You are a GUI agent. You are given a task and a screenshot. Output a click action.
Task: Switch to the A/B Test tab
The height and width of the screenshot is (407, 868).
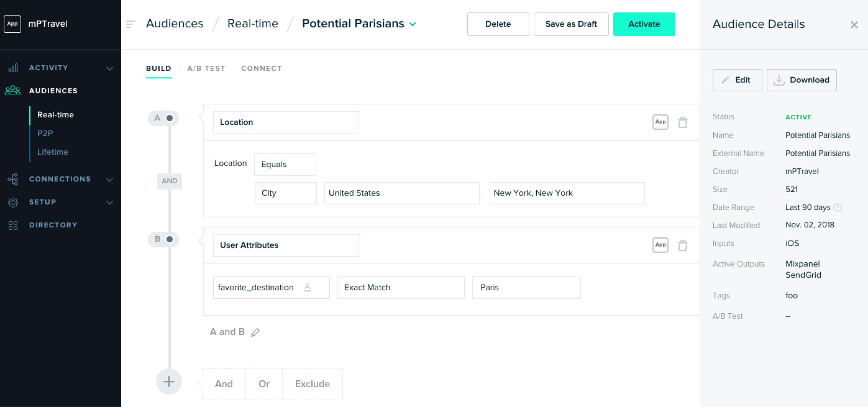pos(205,68)
